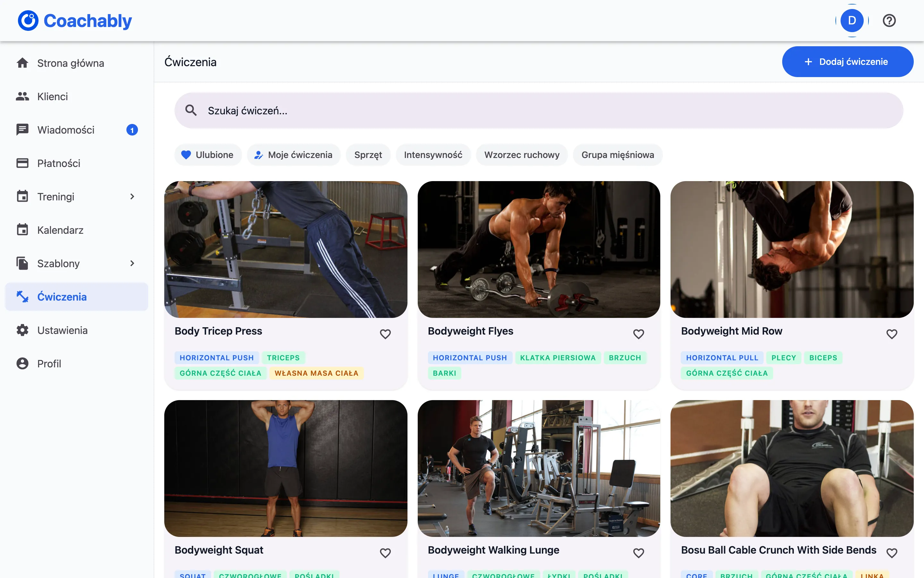The image size is (924, 578).
Task: Open the Bodyweight Mid Row thumbnail image
Action: [792, 249]
